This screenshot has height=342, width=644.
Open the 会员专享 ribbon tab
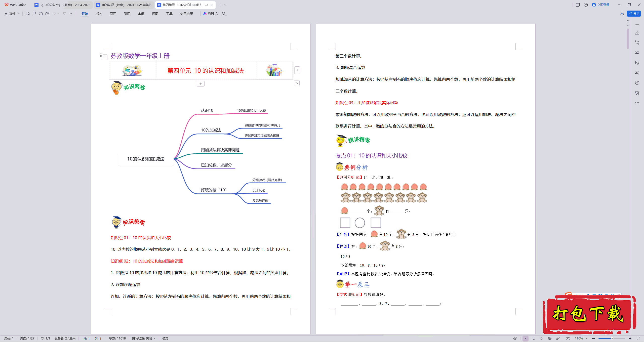point(187,14)
